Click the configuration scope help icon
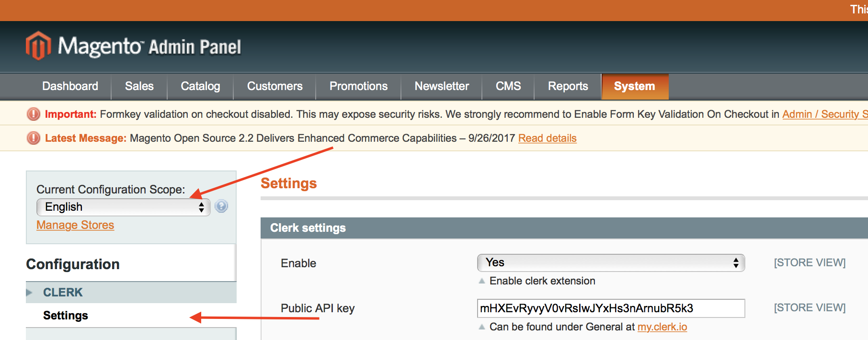Viewport: 868px width, 340px height. coord(221,206)
